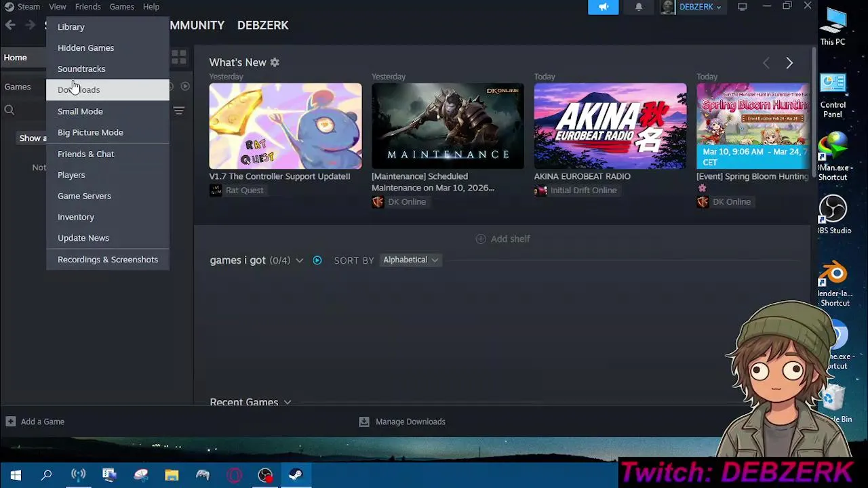Open Alphabetical sort dropdown
Viewport: 868px width, 488px height.
(410, 260)
